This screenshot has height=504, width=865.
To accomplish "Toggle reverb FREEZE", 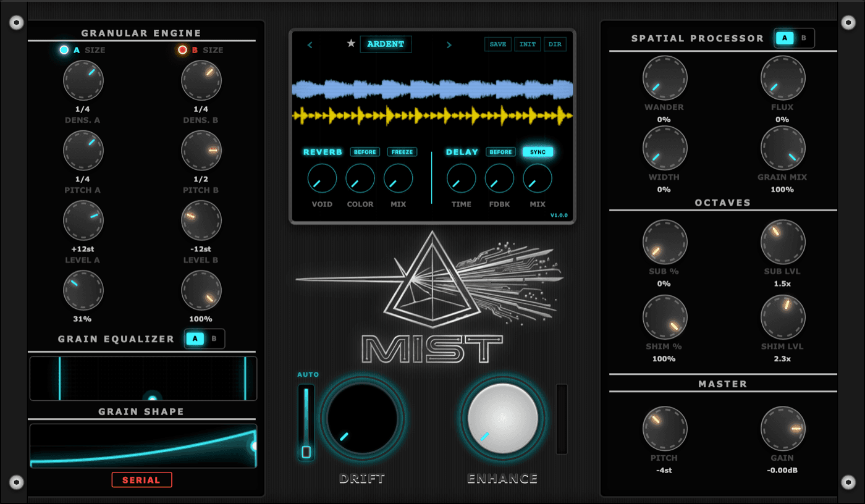I will point(402,152).
